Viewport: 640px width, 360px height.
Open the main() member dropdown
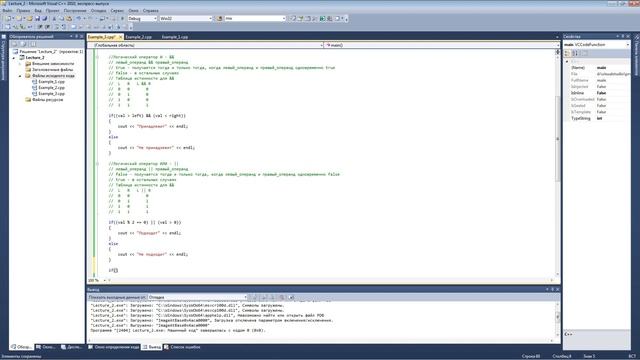tap(442, 45)
